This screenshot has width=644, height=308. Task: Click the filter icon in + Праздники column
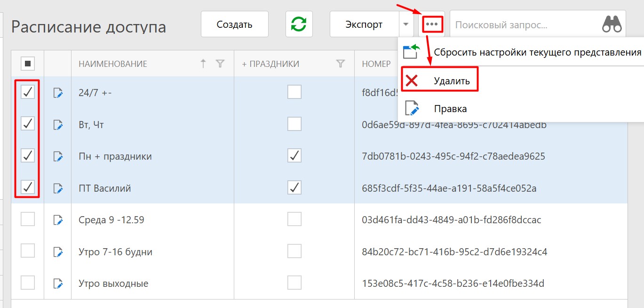(341, 64)
